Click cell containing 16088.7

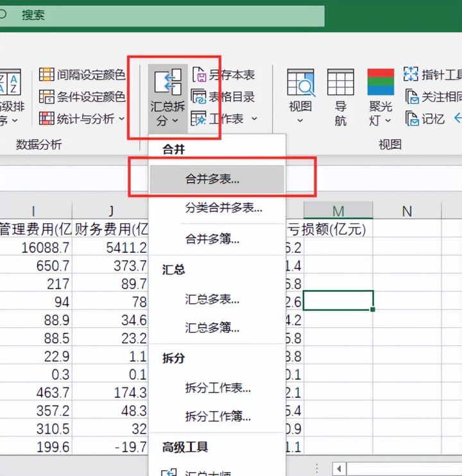point(36,248)
